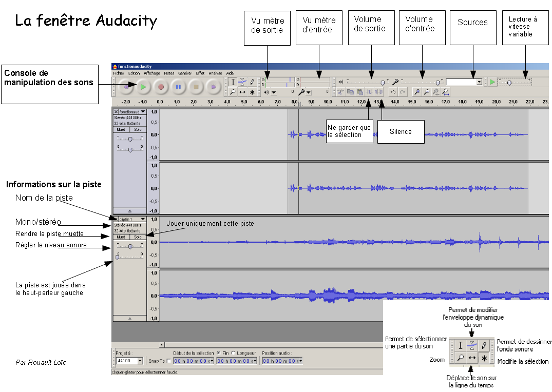Click the speaker icon next to output volume slider
Image resolution: width=552 pixels, height=392 pixels.
[x=340, y=82]
